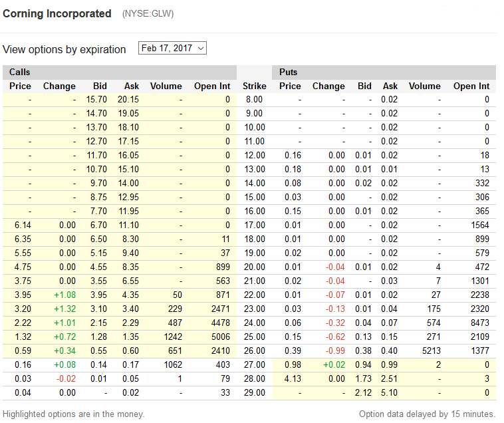Select call change value +1.08
Screen dimensions: 504x423
pos(65,295)
